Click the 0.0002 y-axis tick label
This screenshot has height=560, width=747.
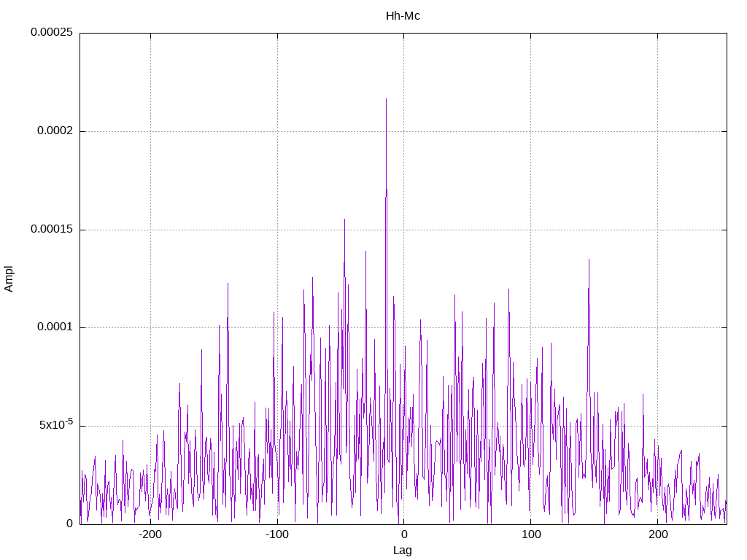click(55, 131)
